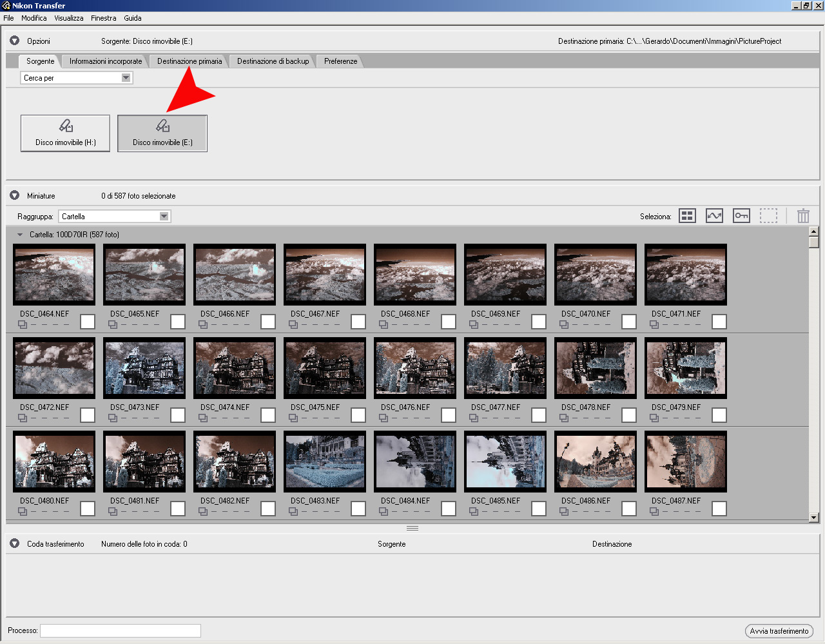Select the DSC_0483.NEF thumbnail
Screen dimensions: 825x644
pos(325,462)
